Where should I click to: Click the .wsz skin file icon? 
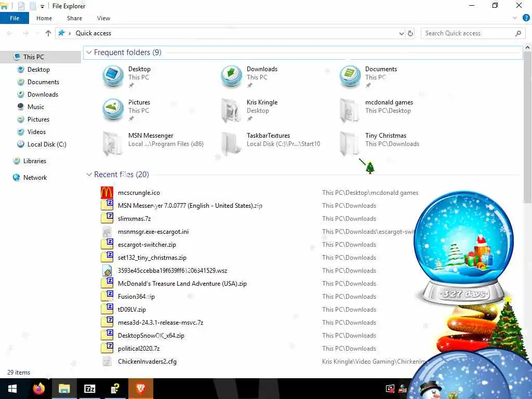107,270
